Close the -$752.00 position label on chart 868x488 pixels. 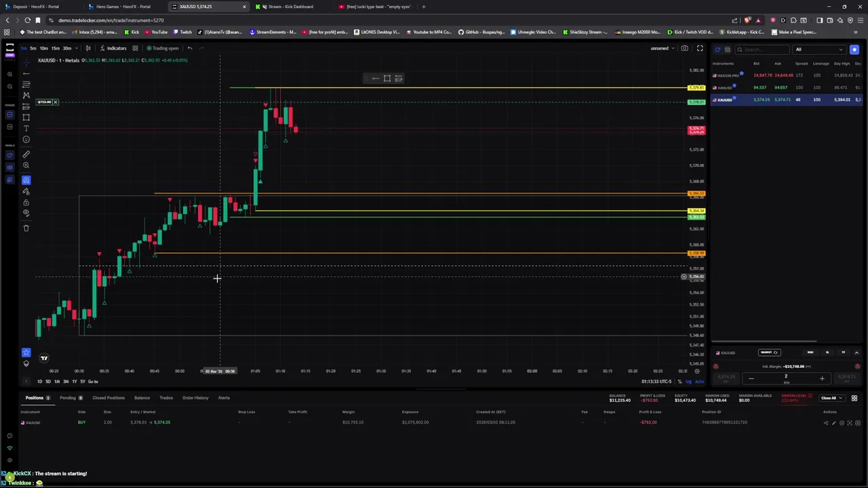pos(56,102)
